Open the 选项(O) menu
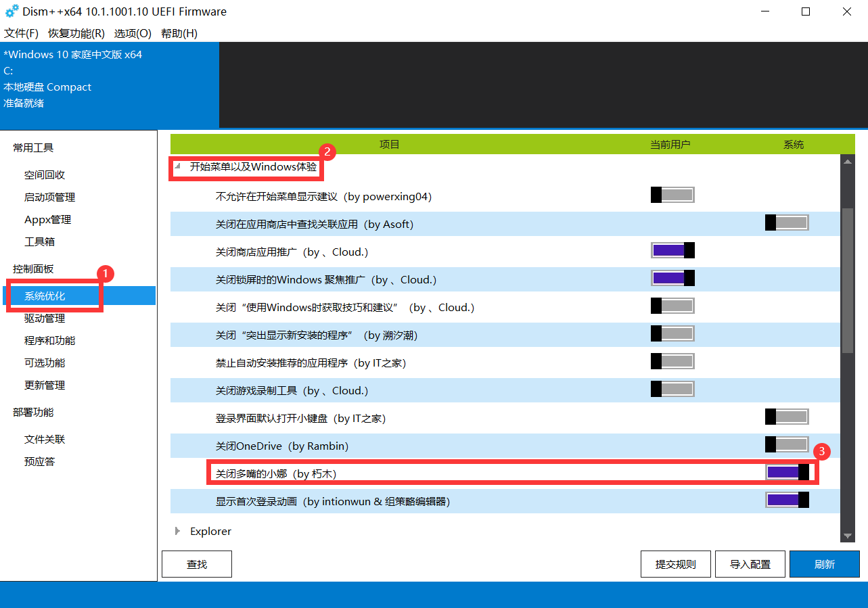The width and height of the screenshot is (868, 608). click(133, 33)
